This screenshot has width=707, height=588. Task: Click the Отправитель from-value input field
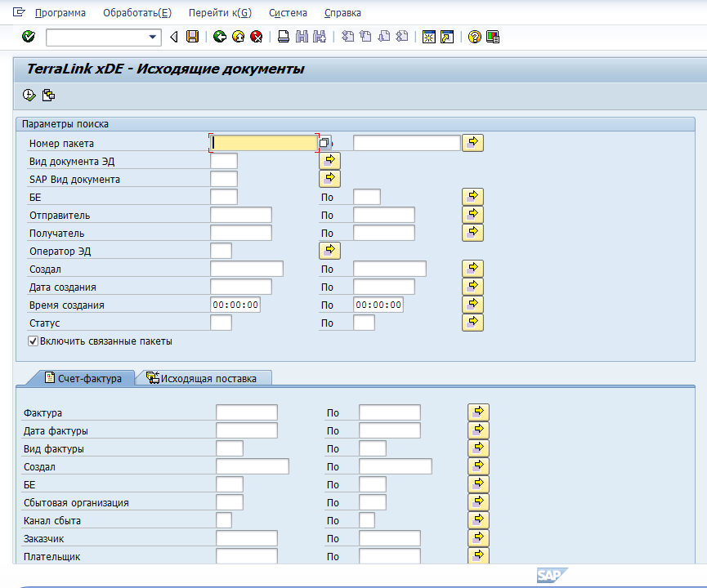pyautogui.click(x=241, y=215)
